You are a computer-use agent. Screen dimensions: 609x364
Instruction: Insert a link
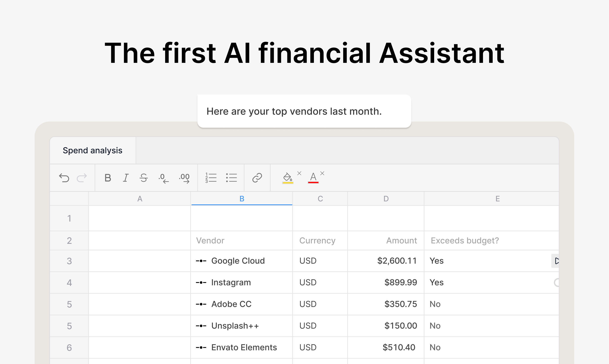257,178
